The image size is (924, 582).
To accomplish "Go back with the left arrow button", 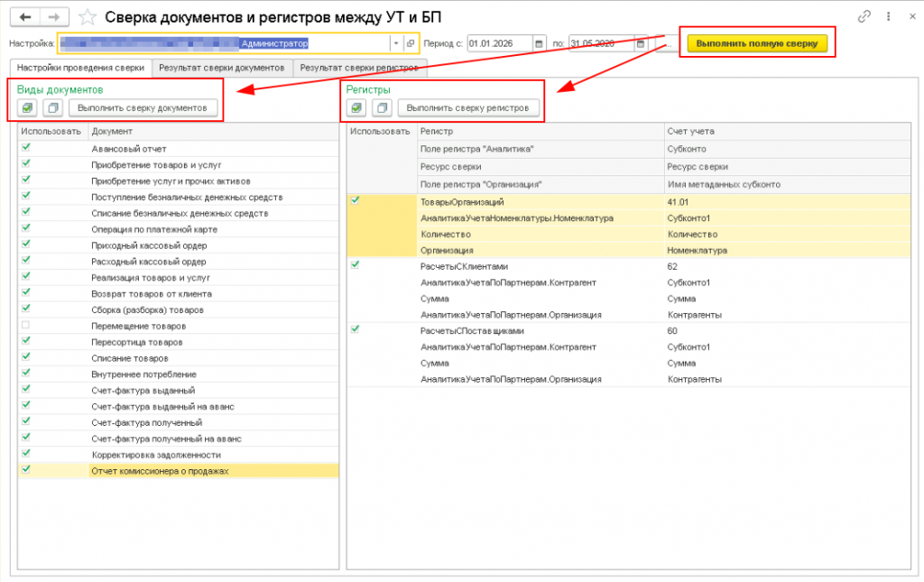I will pos(24,17).
